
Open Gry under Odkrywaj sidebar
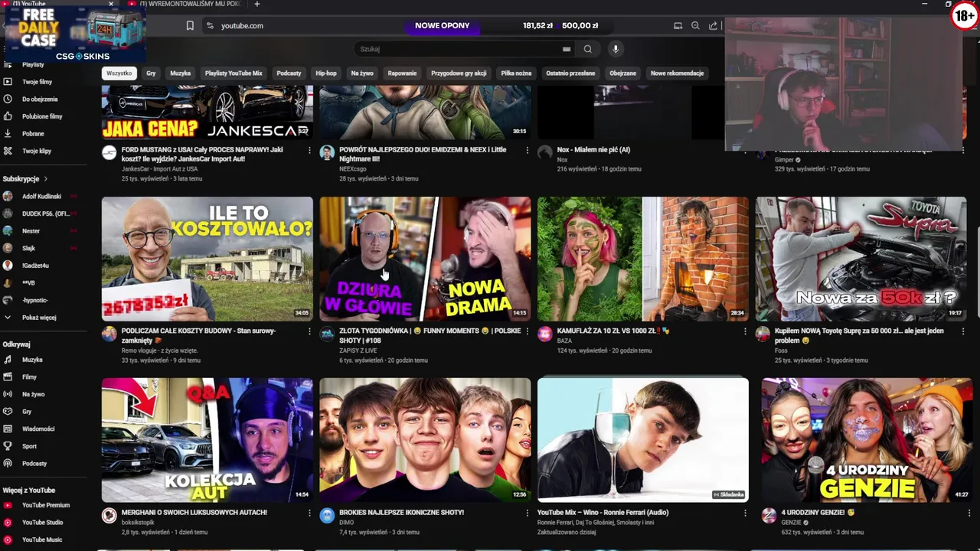point(27,412)
